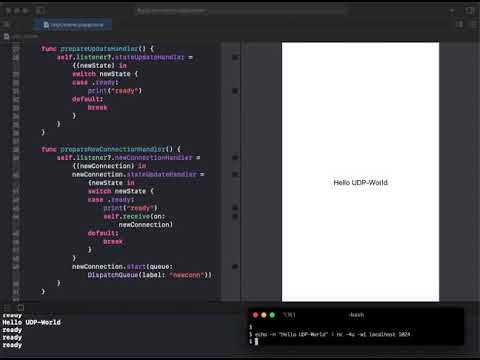Image resolution: width=480 pixels, height=360 pixels.
Task: Close the Terminal window with the red button
Action: click(x=255, y=315)
